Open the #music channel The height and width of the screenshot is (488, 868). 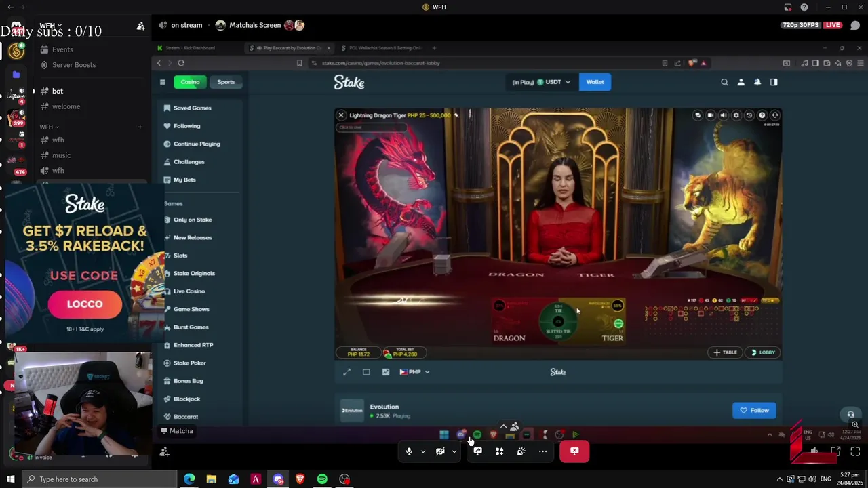61,155
